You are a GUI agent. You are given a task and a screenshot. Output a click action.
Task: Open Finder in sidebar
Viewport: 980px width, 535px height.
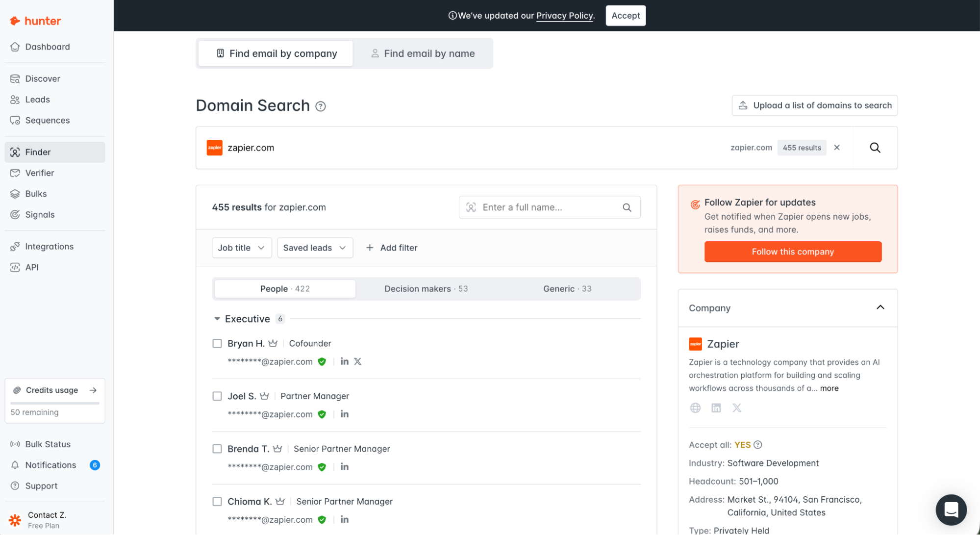click(x=55, y=152)
